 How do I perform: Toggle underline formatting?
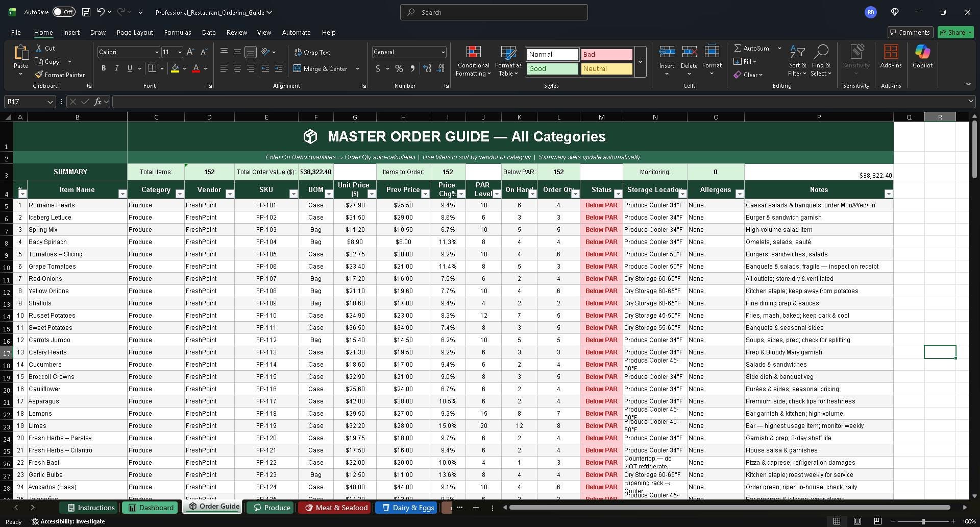(x=130, y=68)
